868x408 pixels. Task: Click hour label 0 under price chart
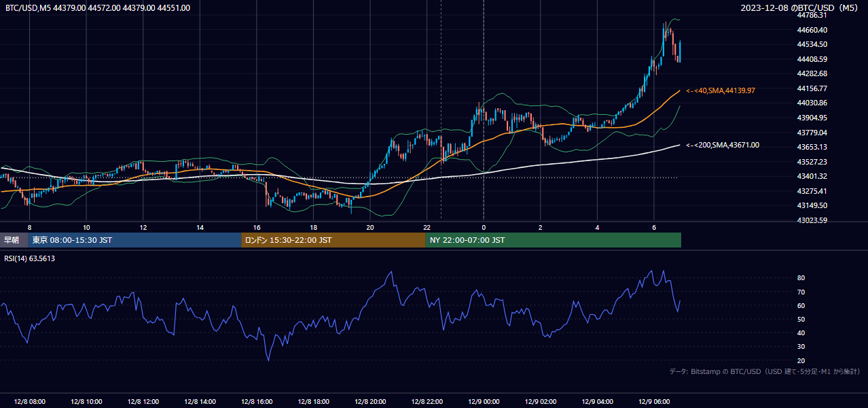click(x=484, y=227)
